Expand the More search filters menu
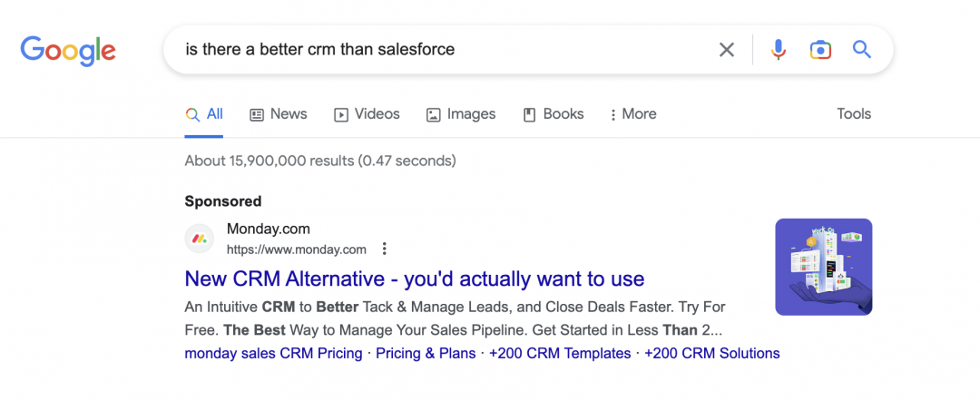Screen dimensions: 980x401 coord(632,114)
